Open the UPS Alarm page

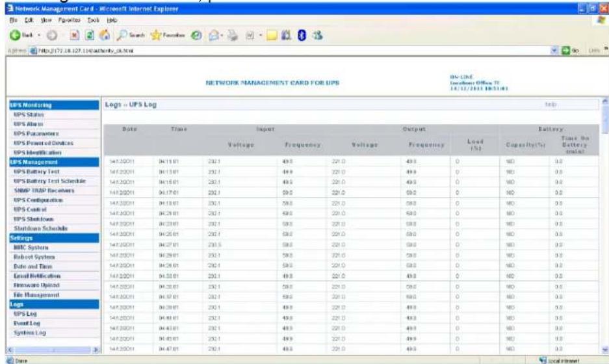tap(29, 124)
